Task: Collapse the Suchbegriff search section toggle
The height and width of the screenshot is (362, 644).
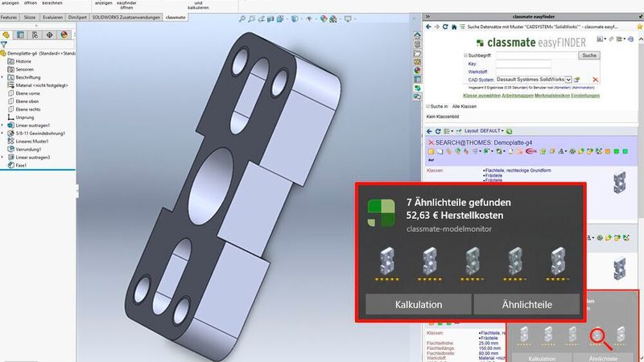Action: tap(466, 56)
